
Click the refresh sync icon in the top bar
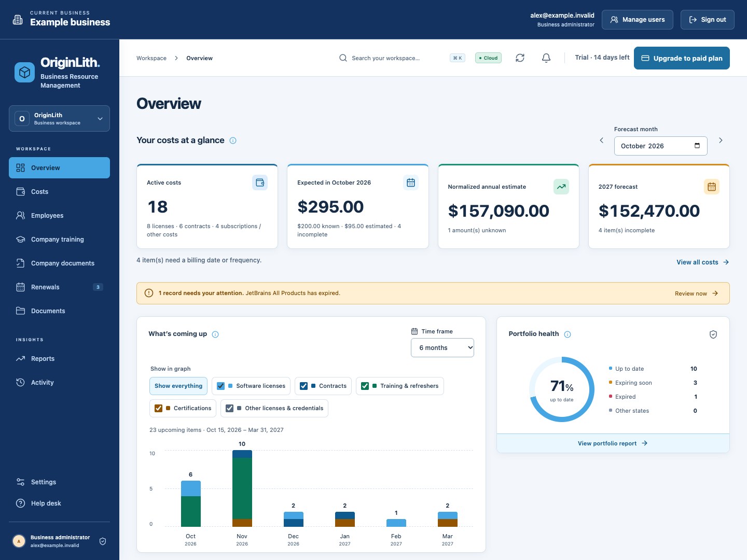pyautogui.click(x=520, y=58)
